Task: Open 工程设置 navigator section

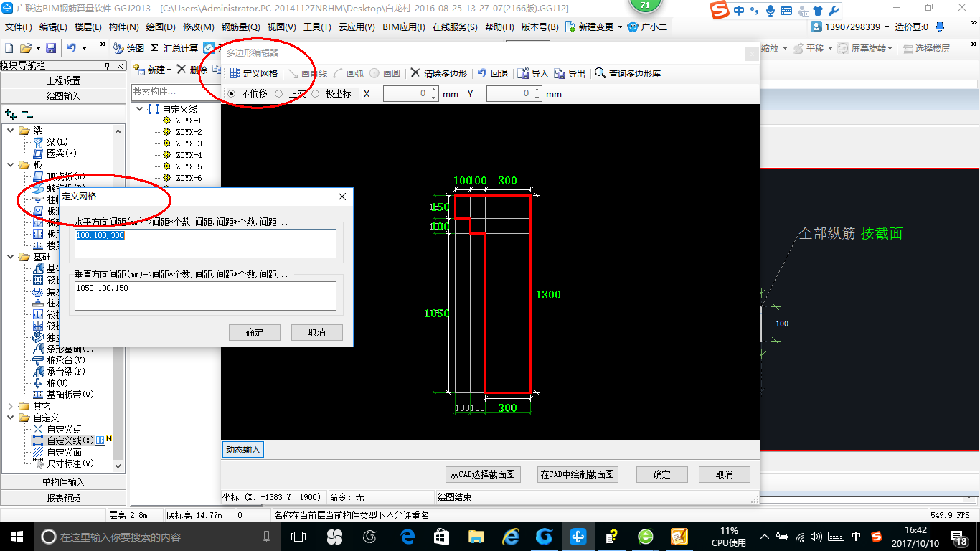Action: [63, 80]
